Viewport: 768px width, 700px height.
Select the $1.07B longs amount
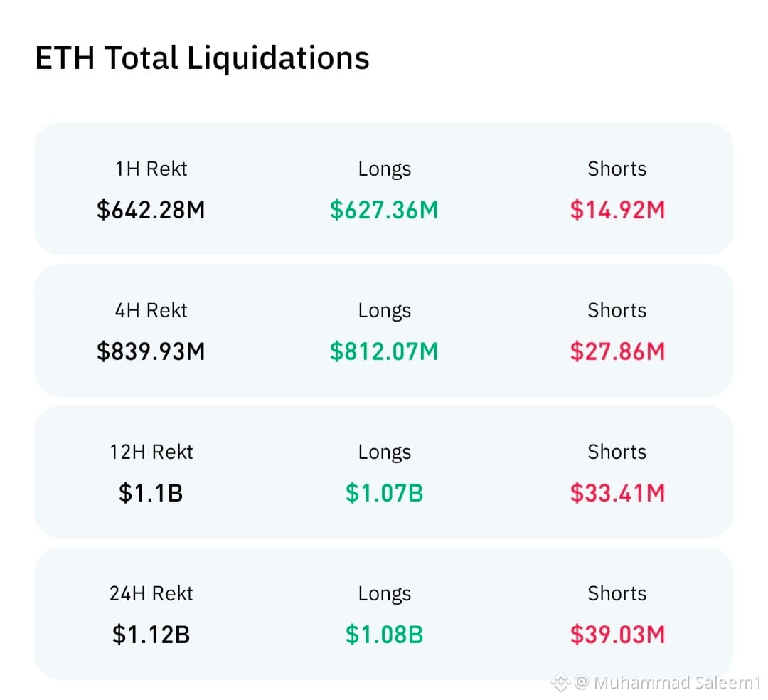[384, 493]
